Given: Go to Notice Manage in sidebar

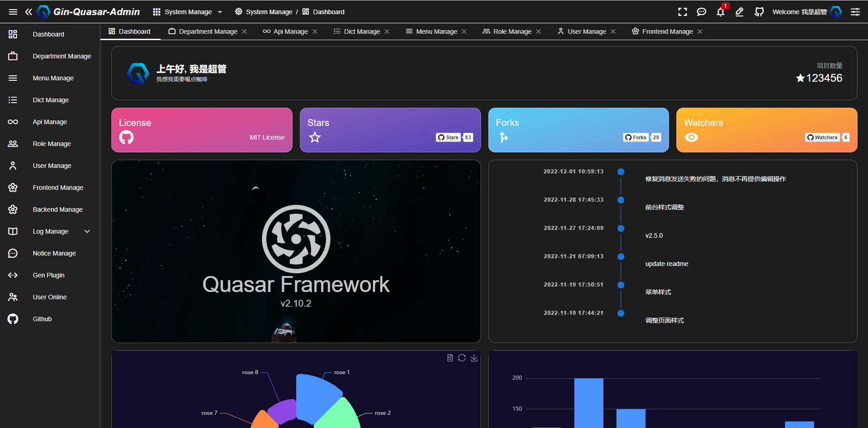Looking at the screenshot, I should click(50, 253).
